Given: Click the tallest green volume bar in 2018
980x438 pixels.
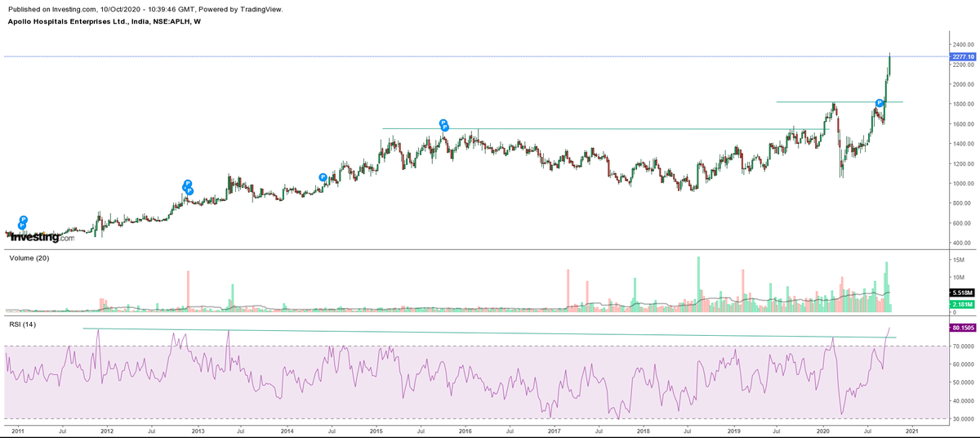Looking at the screenshot, I should pos(698,284).
